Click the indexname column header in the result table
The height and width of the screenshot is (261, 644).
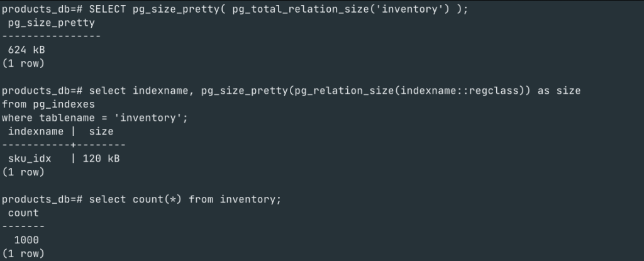36,131
